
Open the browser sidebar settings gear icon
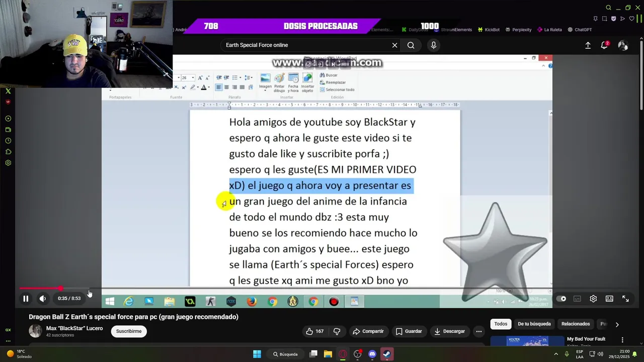tap(8, 163)
